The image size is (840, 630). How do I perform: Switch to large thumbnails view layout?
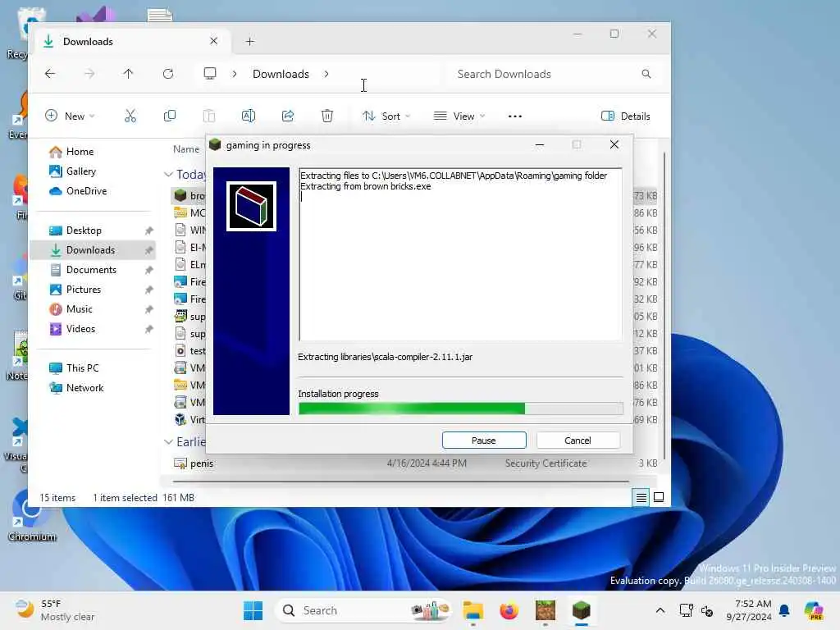(x=659, y=498)
